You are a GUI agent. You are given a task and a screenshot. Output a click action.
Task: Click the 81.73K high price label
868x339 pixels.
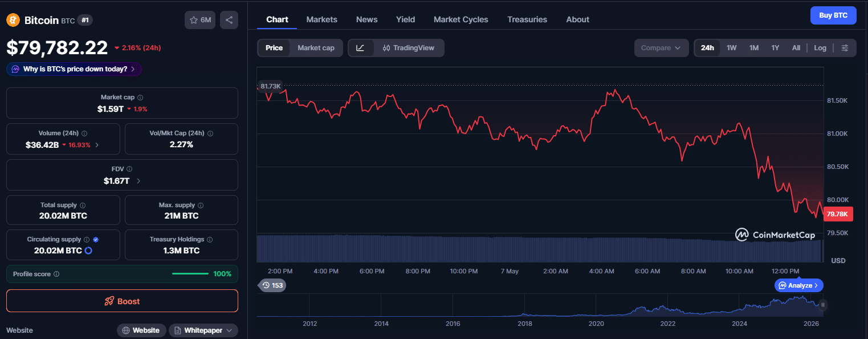(270, 86)
